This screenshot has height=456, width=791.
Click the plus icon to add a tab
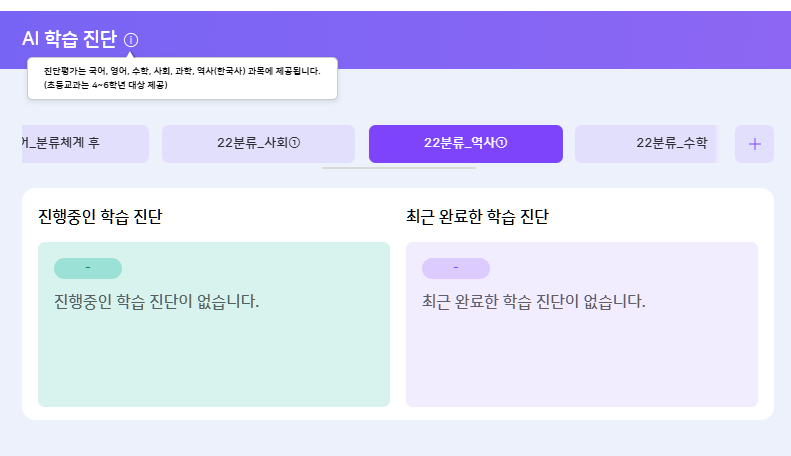(754, 144)
